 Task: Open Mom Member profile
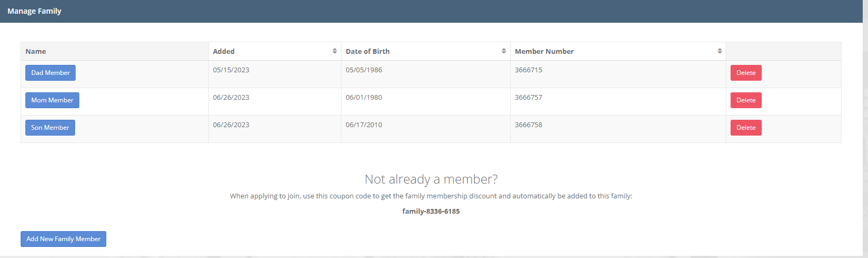click(x=52, y=100)
